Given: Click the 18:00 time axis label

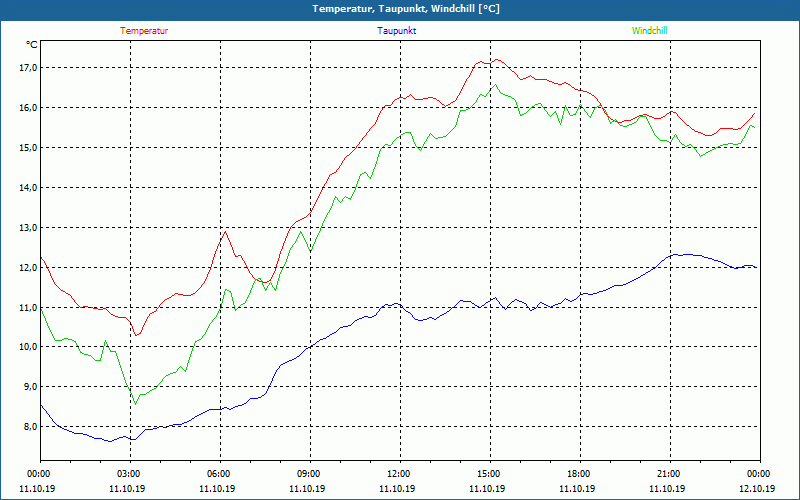Looking at the screenshot, I should pyautogui.click(x=580, y=474).
